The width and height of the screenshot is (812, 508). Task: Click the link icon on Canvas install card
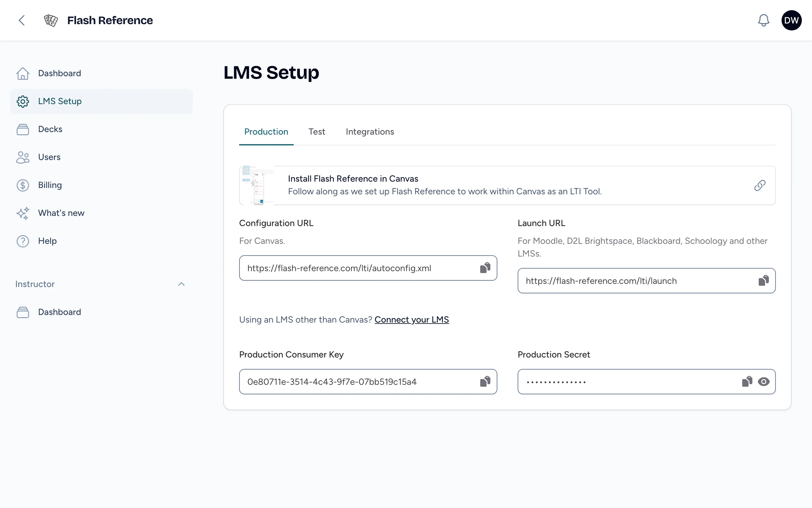tap(760, 185)
